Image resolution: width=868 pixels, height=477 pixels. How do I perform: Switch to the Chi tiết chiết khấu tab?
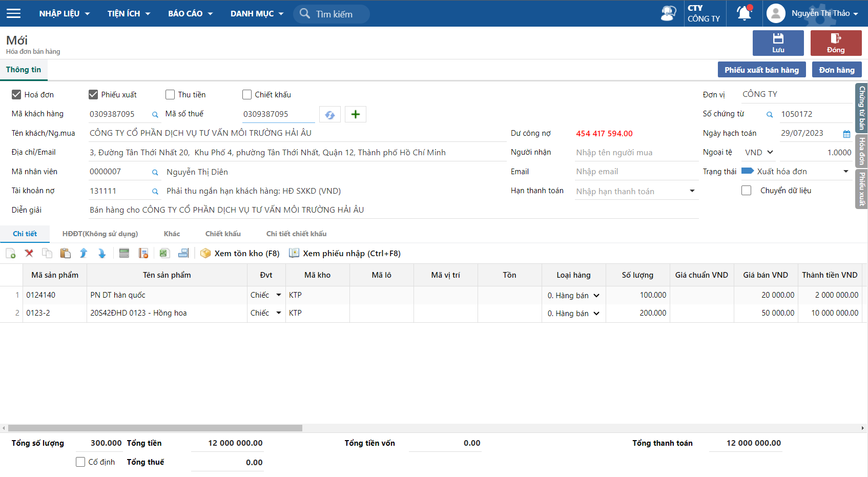tap(296, 234)
